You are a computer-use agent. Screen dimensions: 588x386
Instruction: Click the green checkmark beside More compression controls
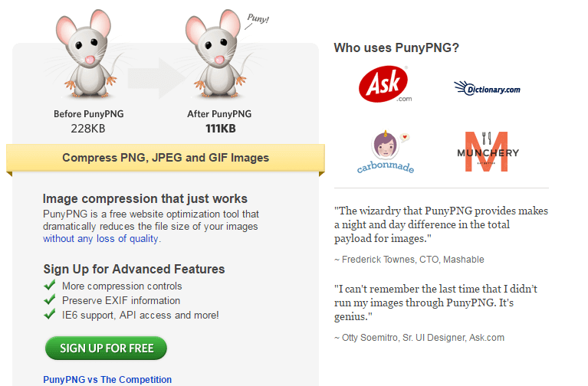pyautogui.click(x=50, y=286)
